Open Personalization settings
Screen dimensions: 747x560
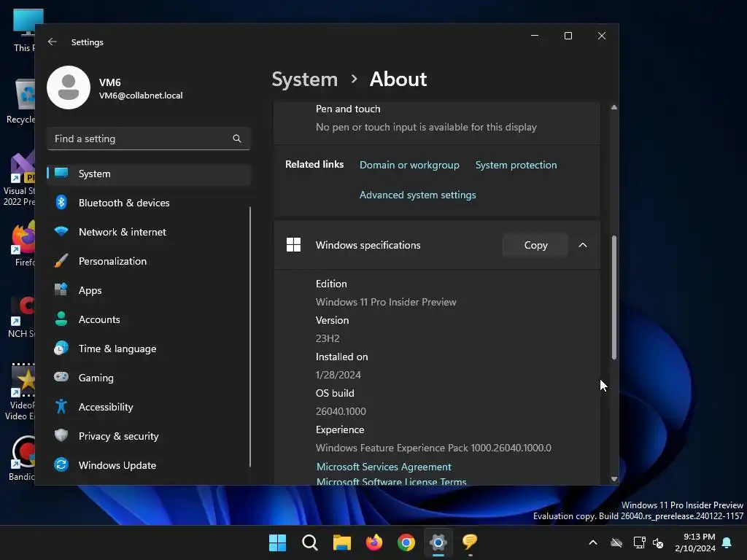point(149,261)
